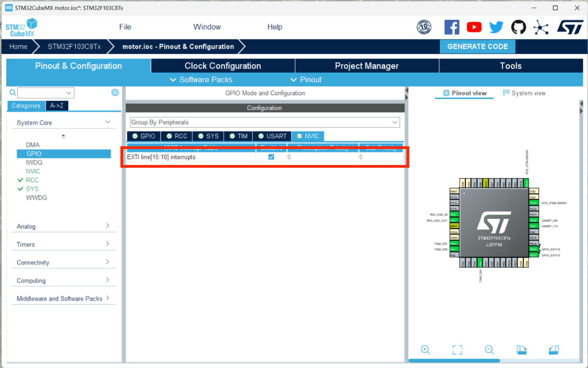Open the Software Packs dropdown

pos(201,80)
